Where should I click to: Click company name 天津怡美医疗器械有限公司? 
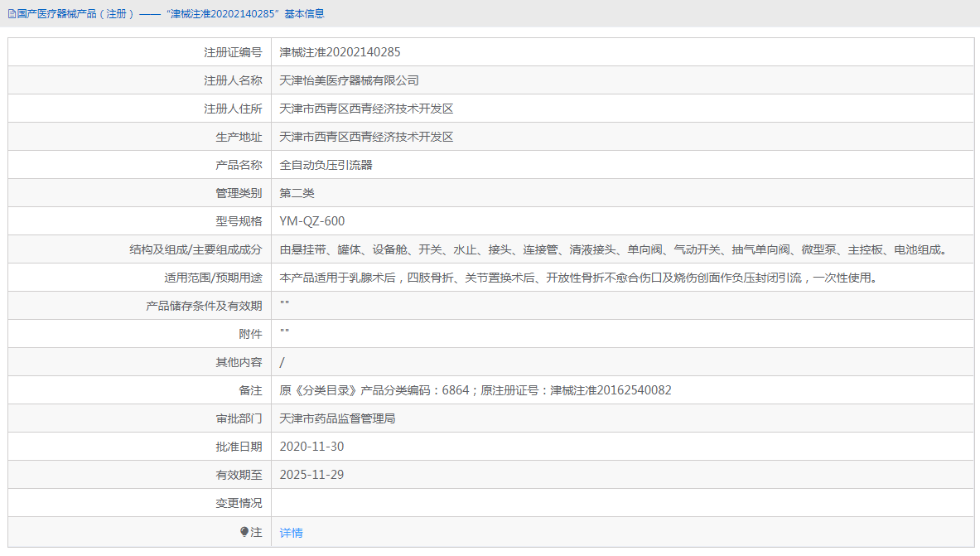click(348, 80)
